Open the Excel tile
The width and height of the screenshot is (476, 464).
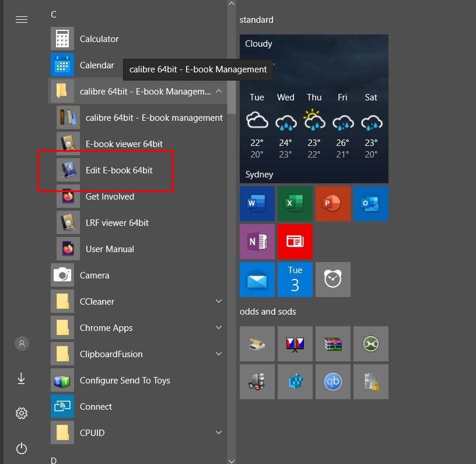[x=295, y=204]
